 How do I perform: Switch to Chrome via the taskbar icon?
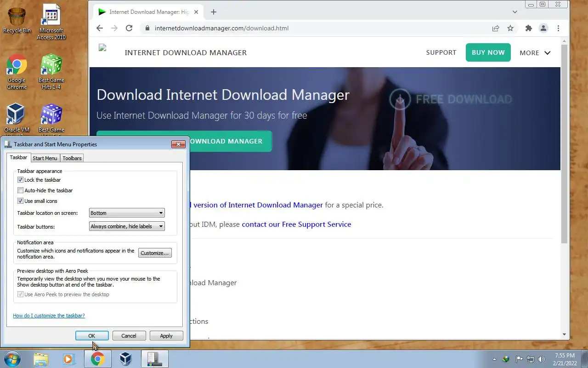97,359
